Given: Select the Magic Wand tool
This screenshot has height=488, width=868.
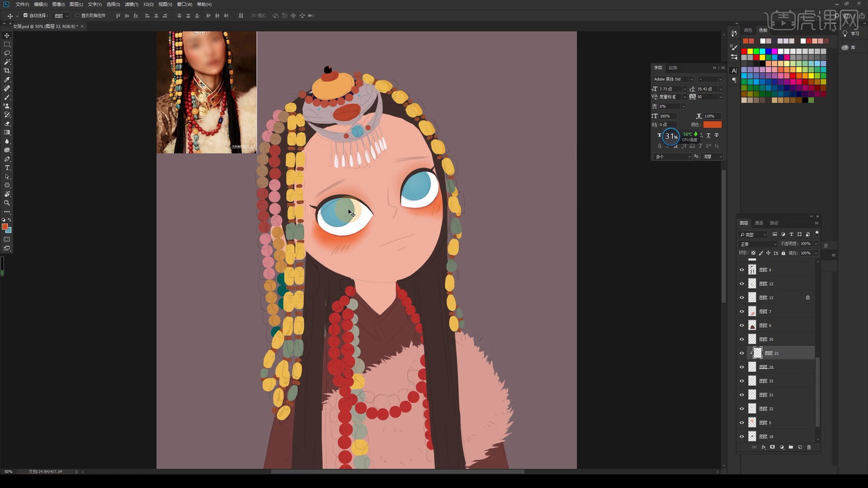Looking at the screenshot, I should point(7,62).
